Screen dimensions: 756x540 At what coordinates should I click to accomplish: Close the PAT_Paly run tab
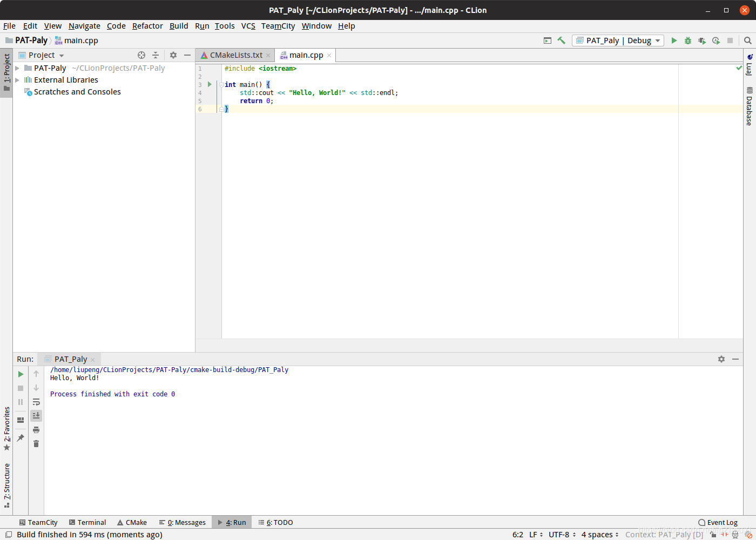[93, 360]
